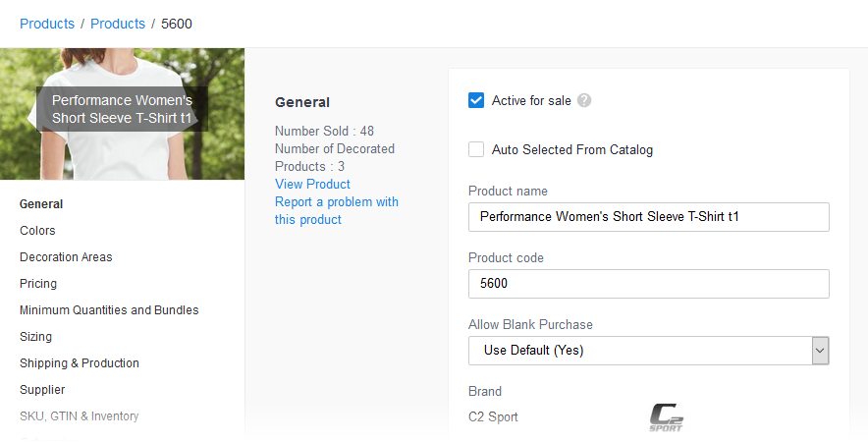Open Minimum Quantities and Bundles section
Viewport: 868px width, 442px height.
(x=109, y=310)
